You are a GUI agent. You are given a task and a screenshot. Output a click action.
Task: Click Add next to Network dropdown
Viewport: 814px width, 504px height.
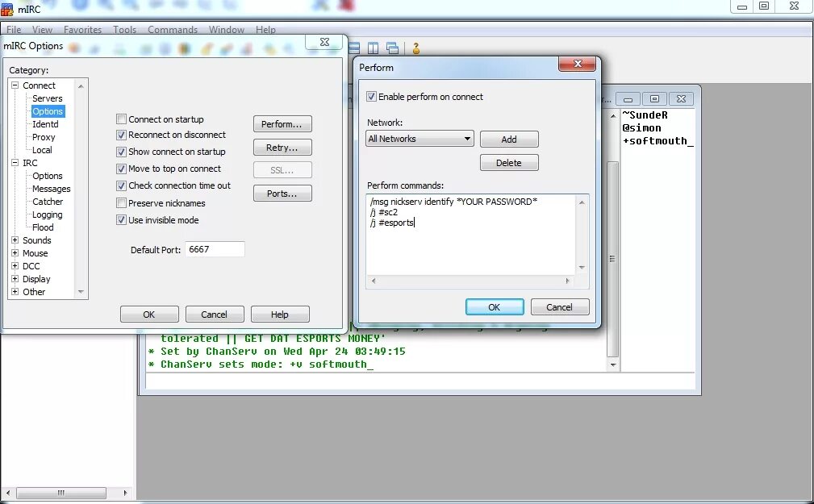click(509, 140)
